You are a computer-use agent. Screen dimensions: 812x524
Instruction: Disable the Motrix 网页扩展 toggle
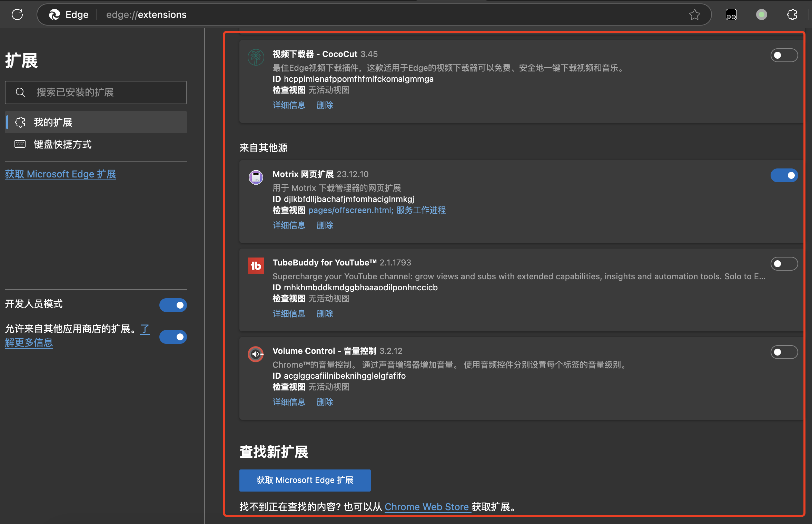(x=784, y=175)
